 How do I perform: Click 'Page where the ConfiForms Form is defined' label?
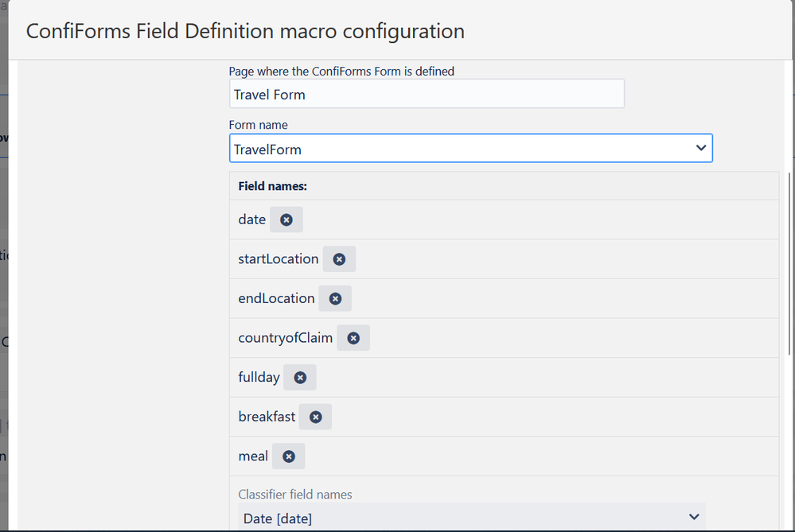click(x=341, y=72)
